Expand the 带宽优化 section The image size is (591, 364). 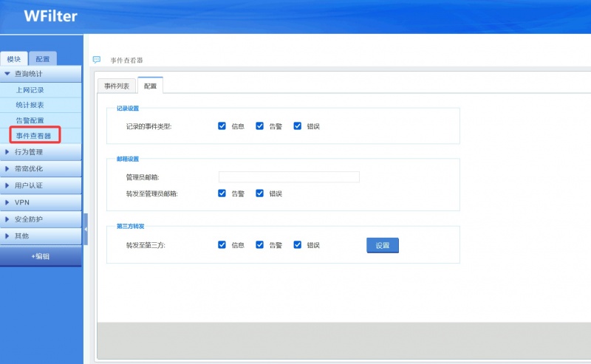(41, 168)
